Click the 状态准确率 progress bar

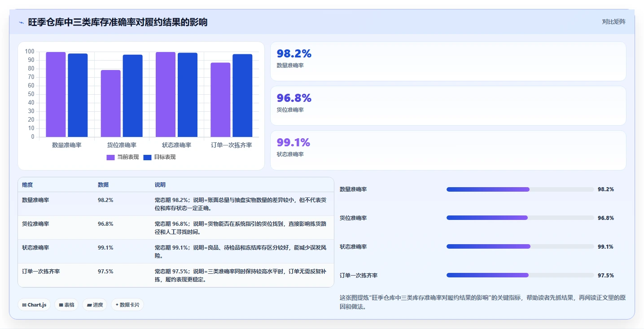[520, 246]
